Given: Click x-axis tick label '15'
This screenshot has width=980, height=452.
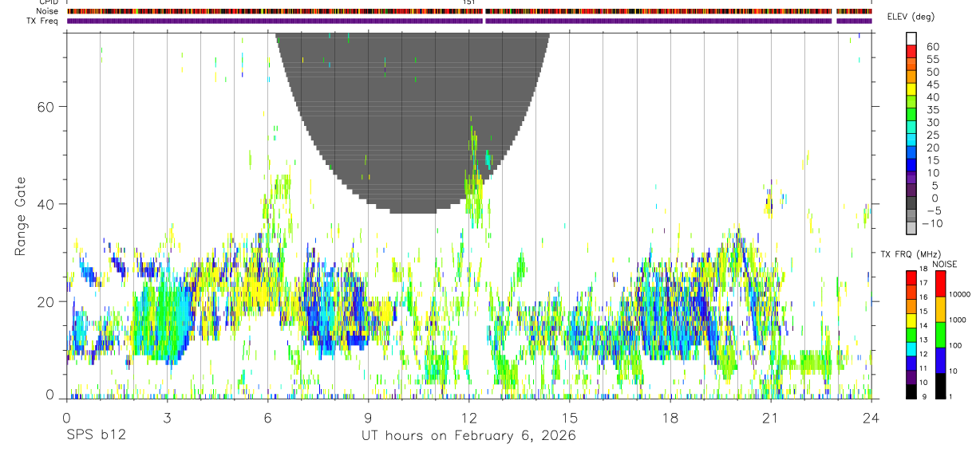Looking at the screenshot, I should [569, 418].
